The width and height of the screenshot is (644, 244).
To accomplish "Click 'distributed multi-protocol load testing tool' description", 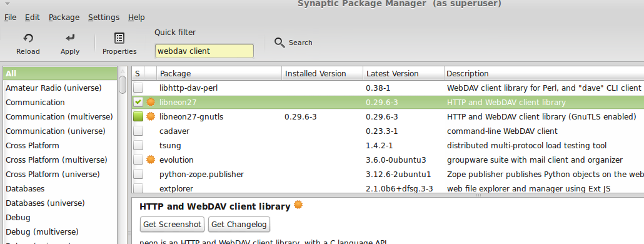I will click(x=526, y=145).
